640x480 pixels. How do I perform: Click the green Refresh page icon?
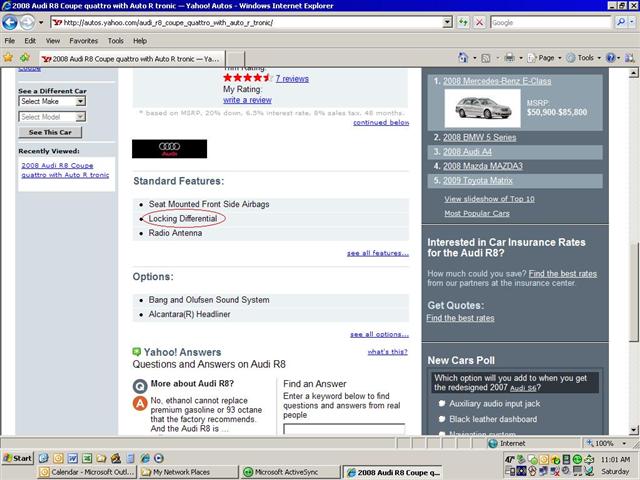click(463, 22)
